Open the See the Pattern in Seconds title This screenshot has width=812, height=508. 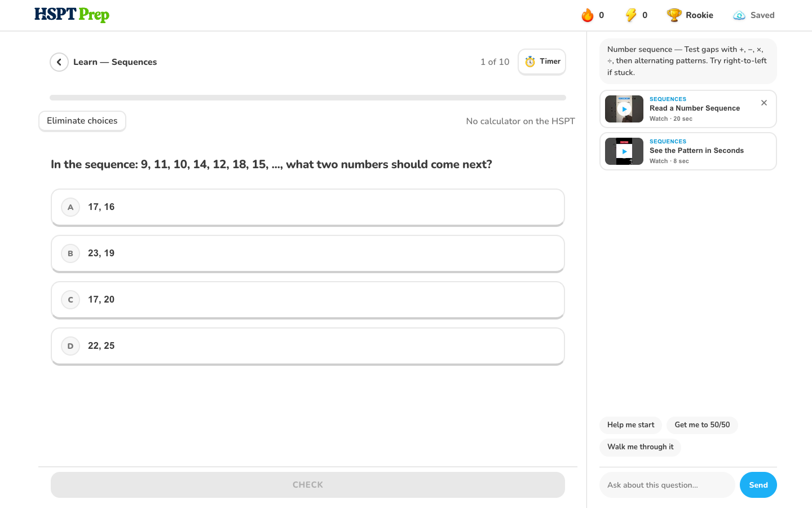pyautogui.click(x=696, y=151)
